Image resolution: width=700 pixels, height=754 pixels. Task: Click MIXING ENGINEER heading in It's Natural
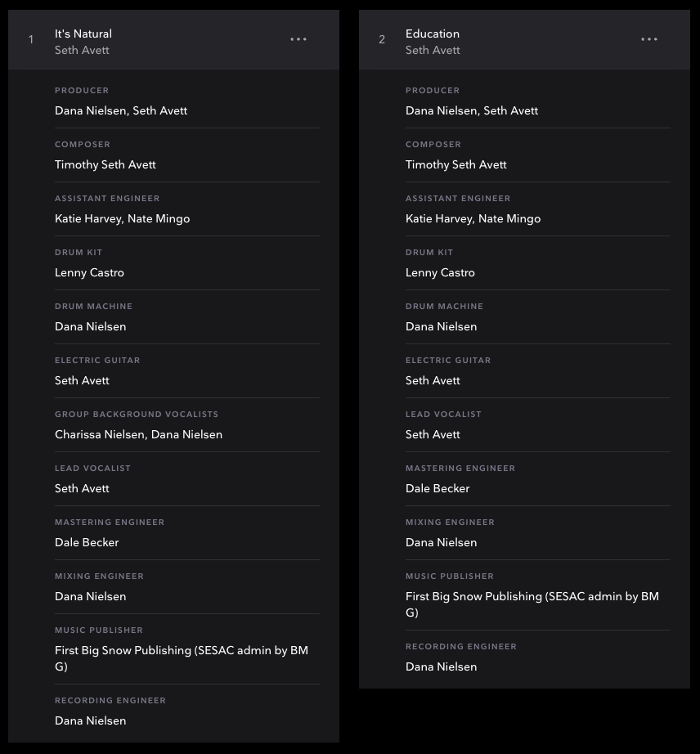click(99, 576)
